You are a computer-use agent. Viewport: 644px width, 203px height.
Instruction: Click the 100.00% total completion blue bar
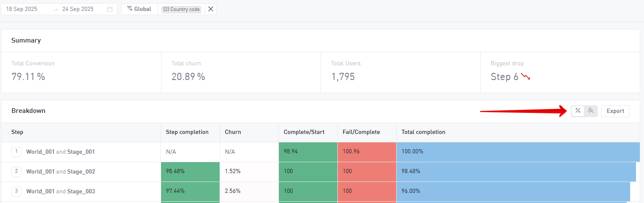pos(517,152)
